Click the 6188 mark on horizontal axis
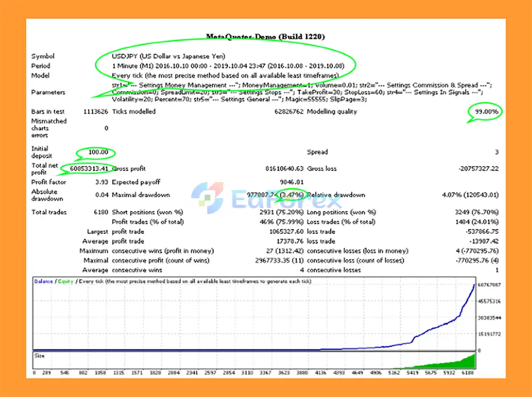This screenshot has width=532, height=397. 468,373
